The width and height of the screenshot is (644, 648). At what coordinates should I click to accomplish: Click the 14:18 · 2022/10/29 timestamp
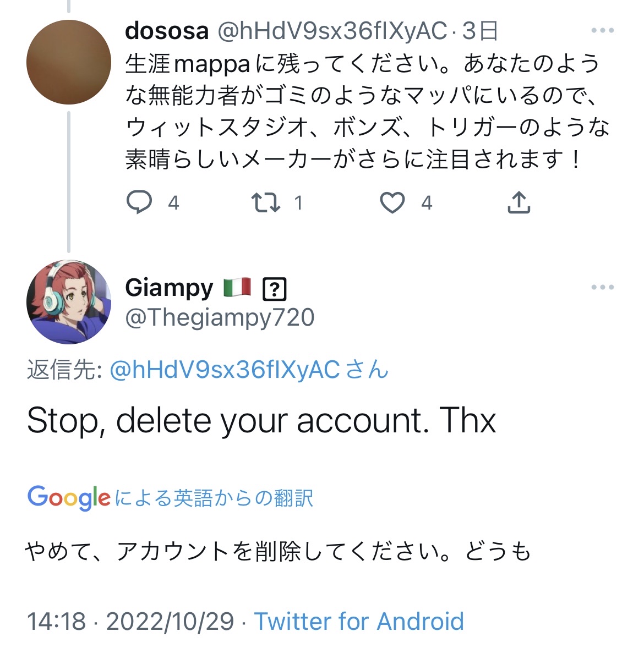130,622
